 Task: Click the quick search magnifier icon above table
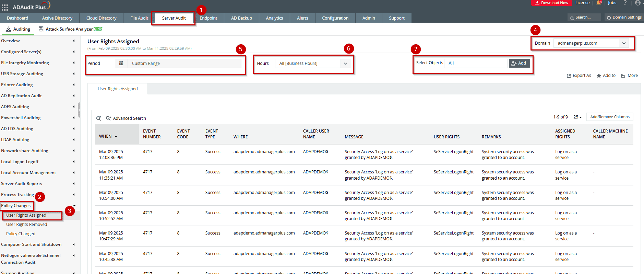point(98,118)
